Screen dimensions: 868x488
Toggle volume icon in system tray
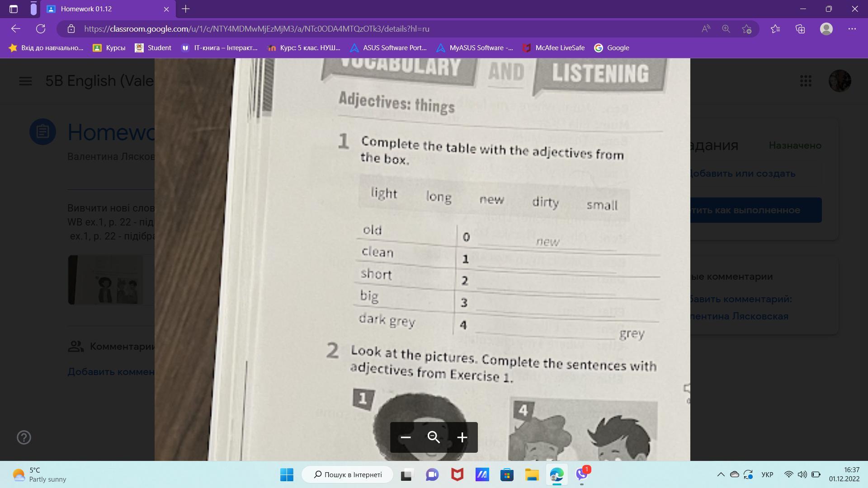tap(802, 474)
